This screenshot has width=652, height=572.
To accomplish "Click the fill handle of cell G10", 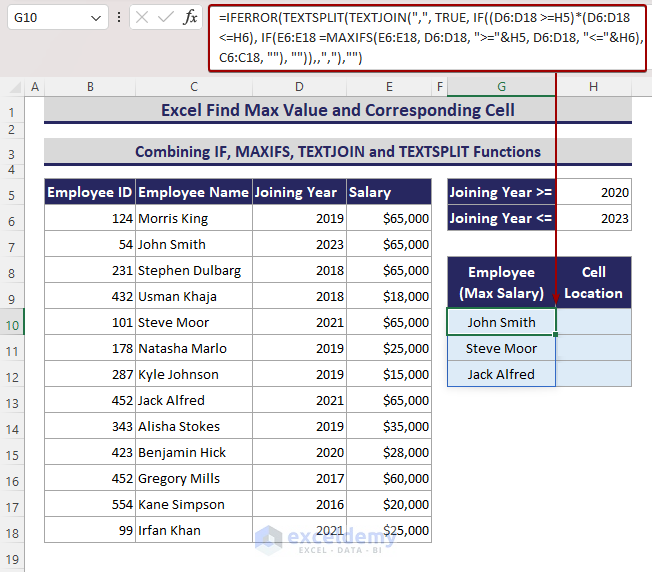I will coord(556,335).
